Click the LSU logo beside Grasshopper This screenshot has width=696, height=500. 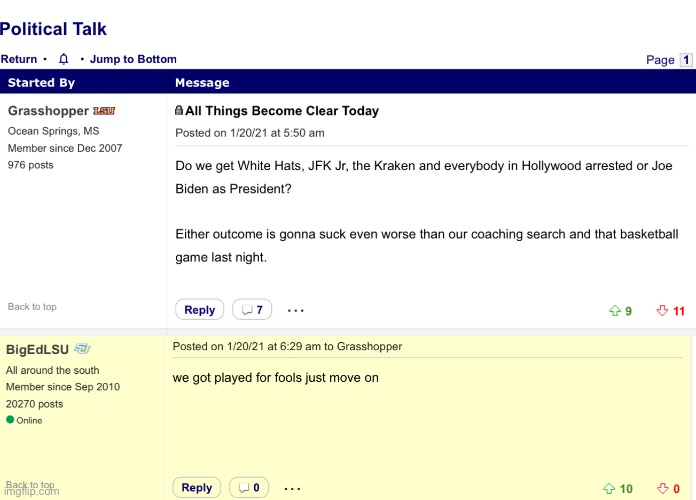105,111
